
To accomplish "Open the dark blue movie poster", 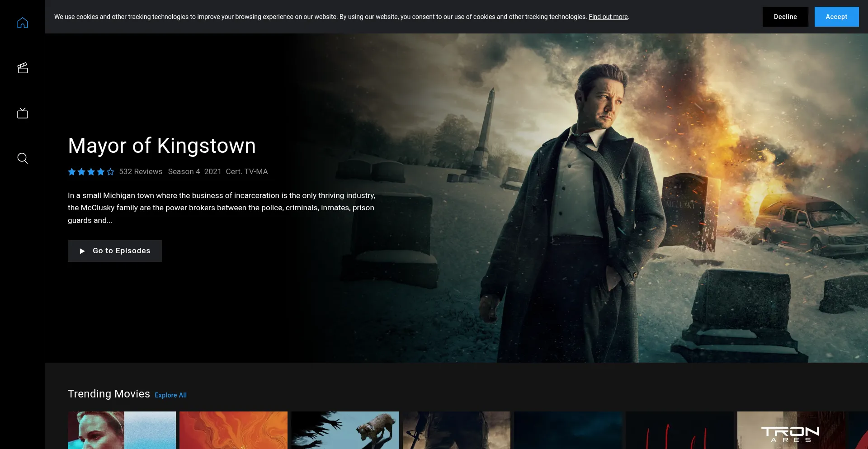I will (568, 430).
